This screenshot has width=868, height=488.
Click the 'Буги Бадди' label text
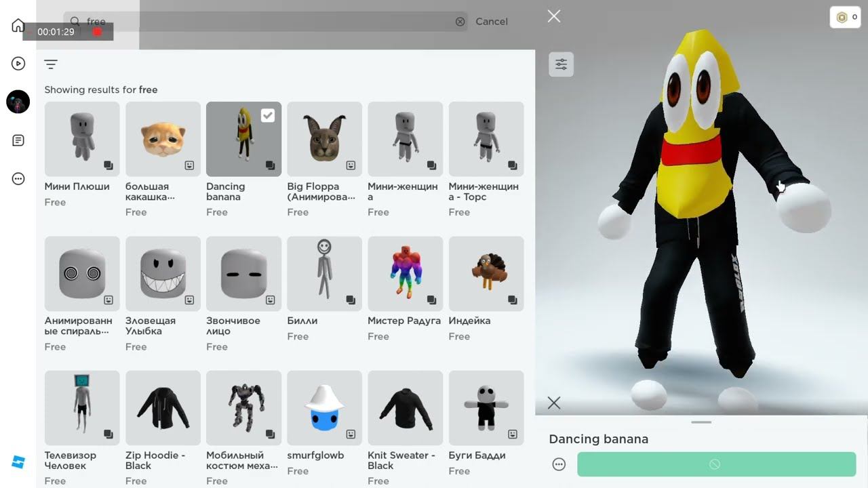pos(477,455)
